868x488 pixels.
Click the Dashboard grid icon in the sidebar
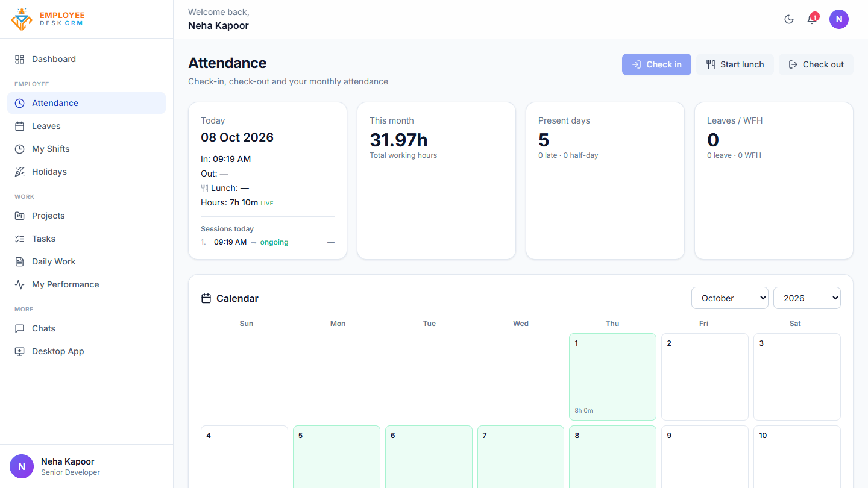point(20,59)
